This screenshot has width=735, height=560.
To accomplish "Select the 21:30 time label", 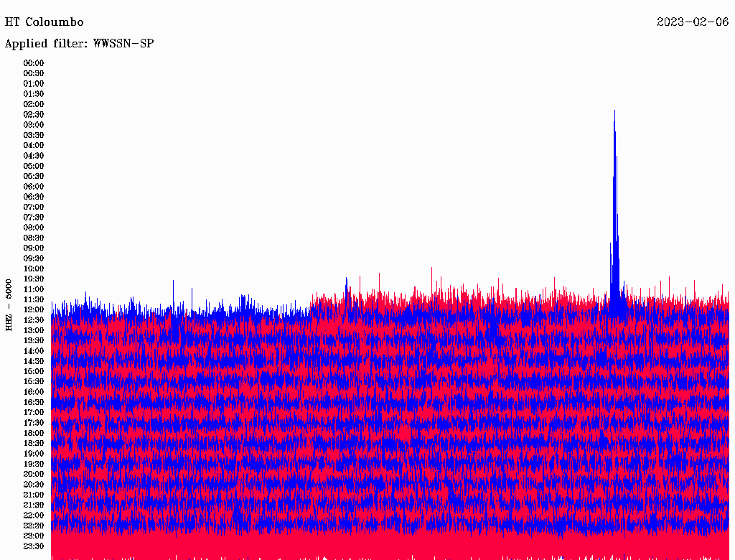I will click(34, 505).
